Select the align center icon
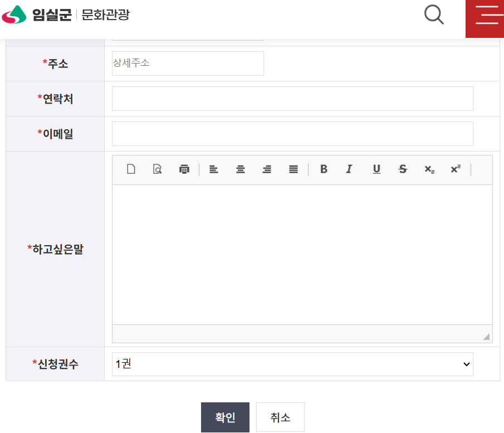The image size is (504, 433). click(240, 169)
